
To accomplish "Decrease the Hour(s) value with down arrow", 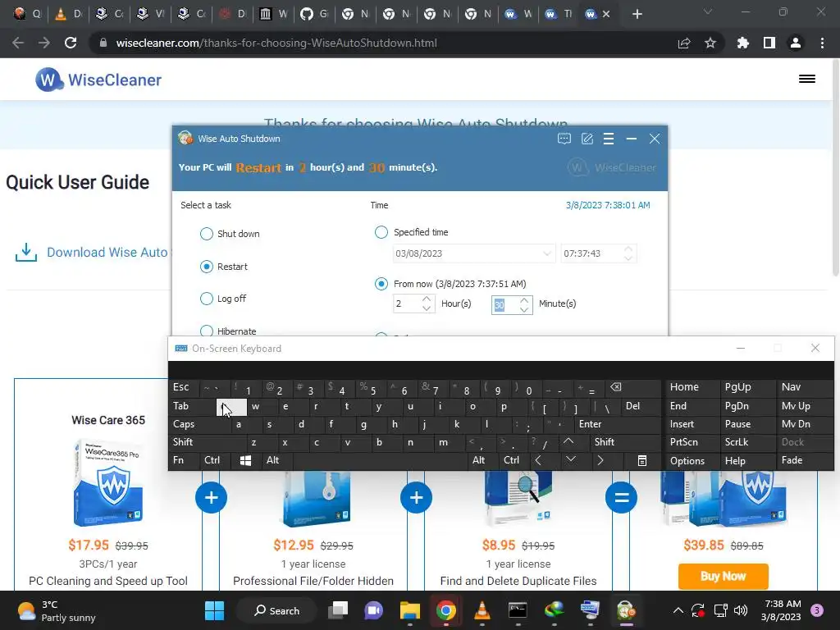I will [x=427, y=308].
